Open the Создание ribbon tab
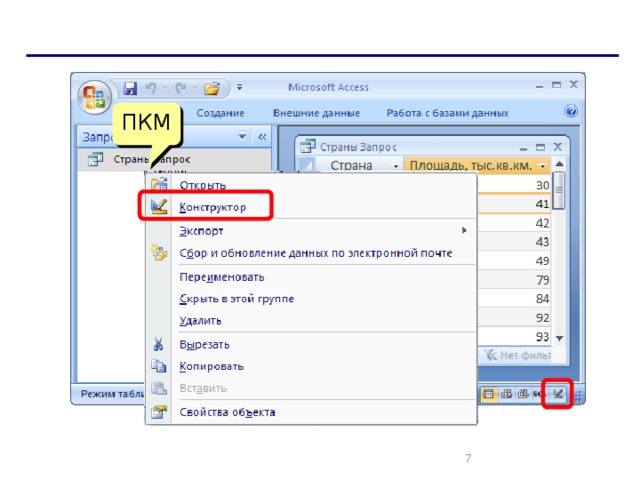640x480 pixels. coord(220,113)
